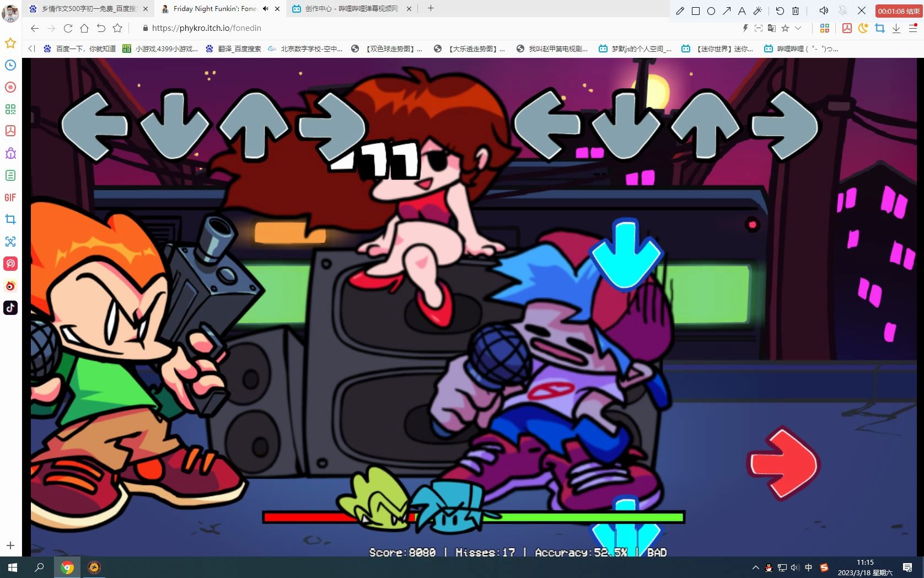
Task: Translate the page with the translate icon
Action: [772, 28]
